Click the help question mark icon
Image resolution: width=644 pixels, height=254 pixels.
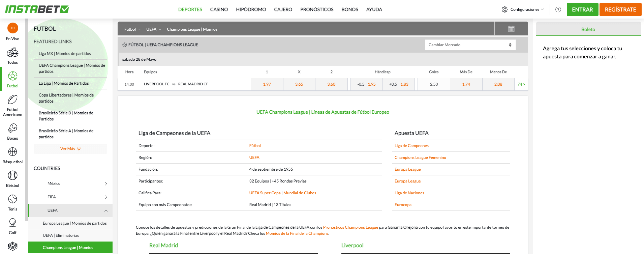tap(558, 9)
